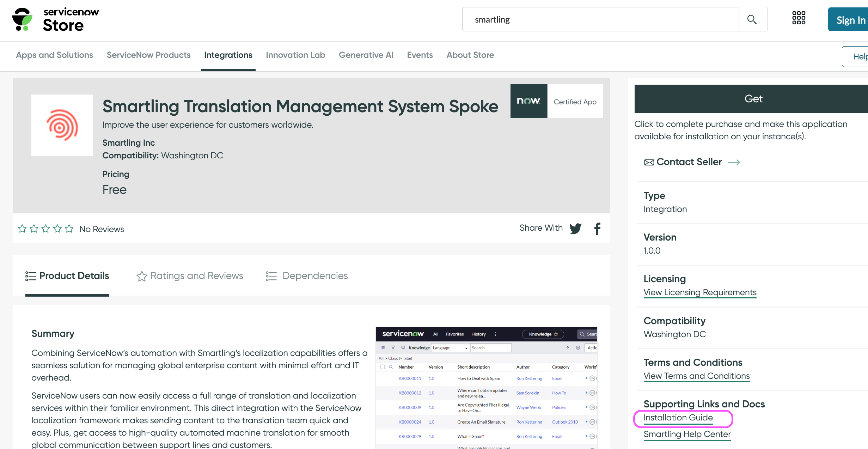Click the search magnifier button
This screenshot has height=449, width=868.
[752, 19]
